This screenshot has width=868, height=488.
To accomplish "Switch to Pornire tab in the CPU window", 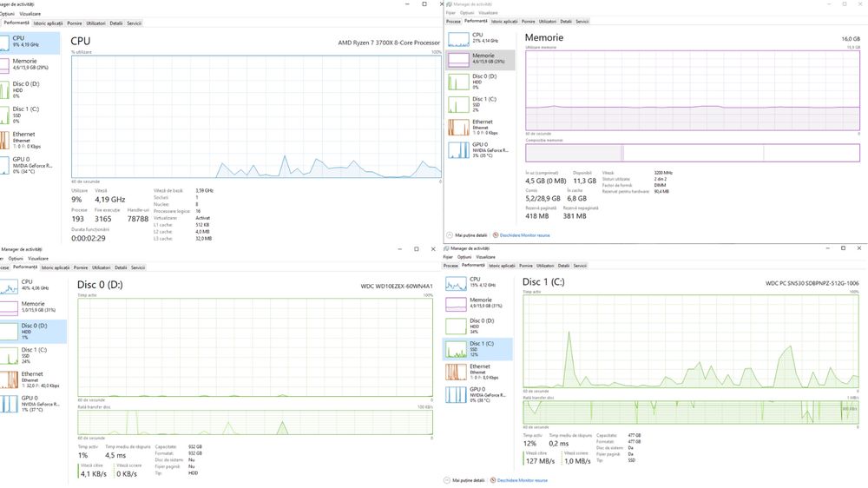I will (x=75, y=23).
